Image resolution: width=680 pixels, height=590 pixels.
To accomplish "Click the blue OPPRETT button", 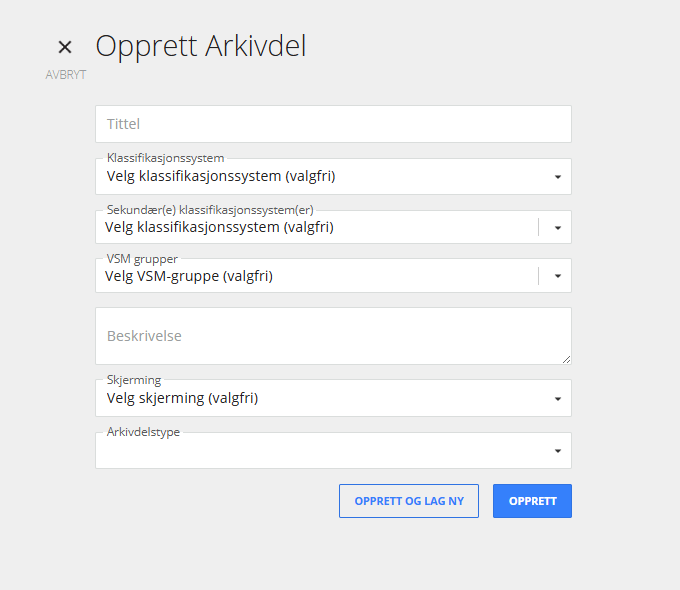I will tap(532, 501).
